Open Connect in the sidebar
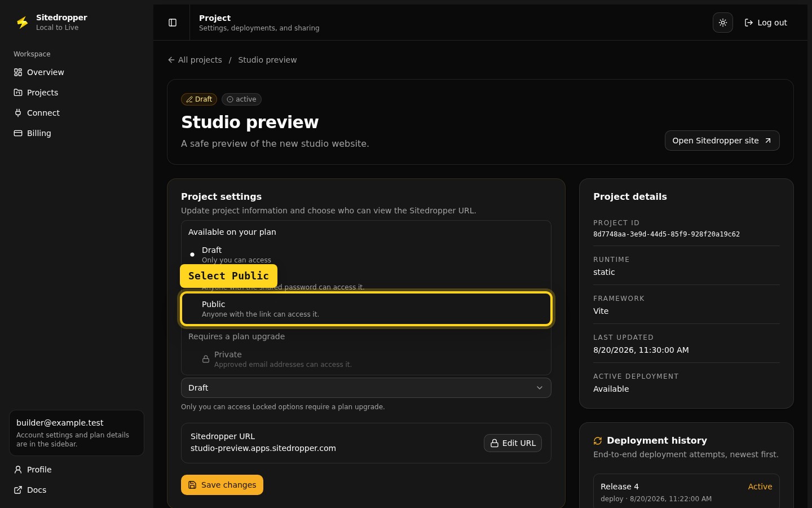The image size is (812, 508). point(77,113)
